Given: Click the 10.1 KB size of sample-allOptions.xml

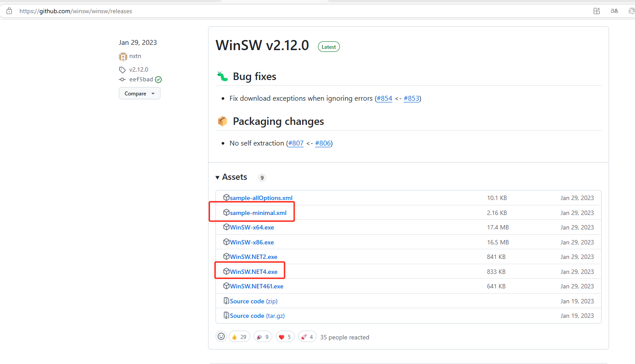Looking at the screenshot, I should coord(497,198).
